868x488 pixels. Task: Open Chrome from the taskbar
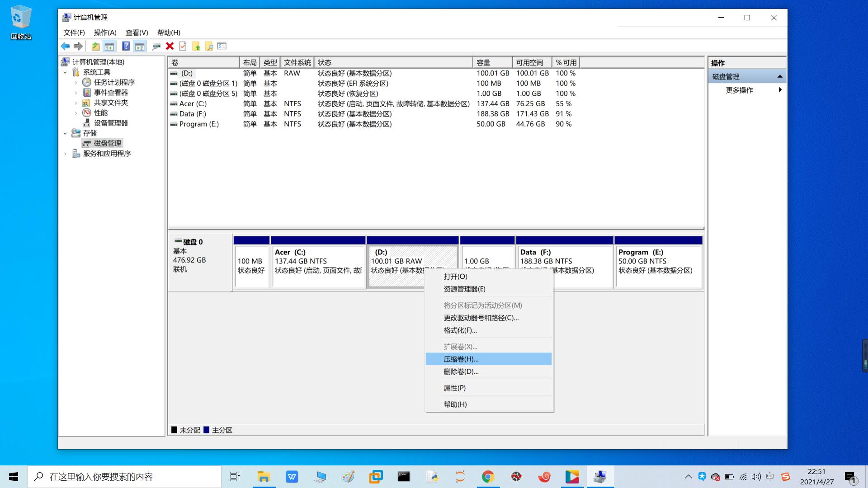(x=487, y=476)
